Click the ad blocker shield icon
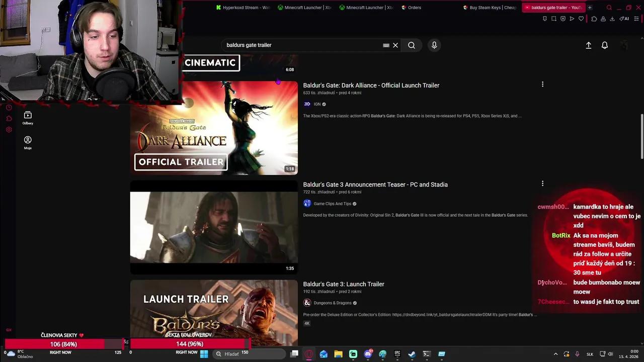This screenshot has width=644, height=362. 562,19
